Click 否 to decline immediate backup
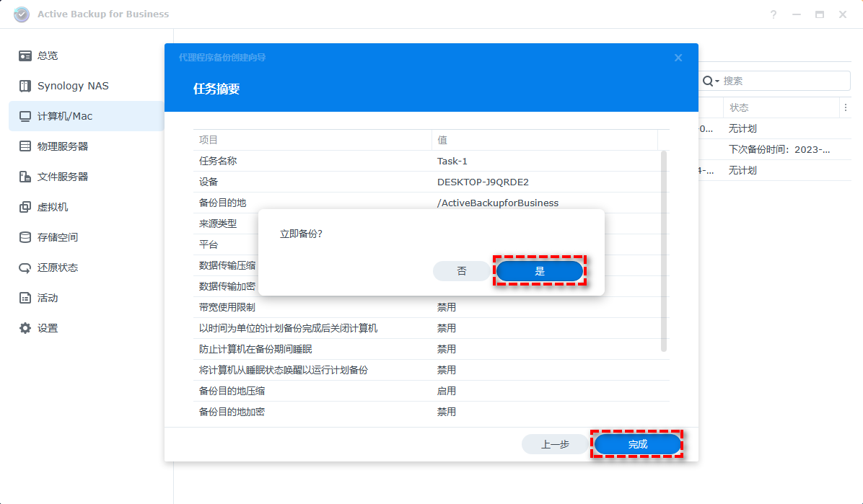Image resolution: width=863 pixels, height=504 pixels. [462, 271]
